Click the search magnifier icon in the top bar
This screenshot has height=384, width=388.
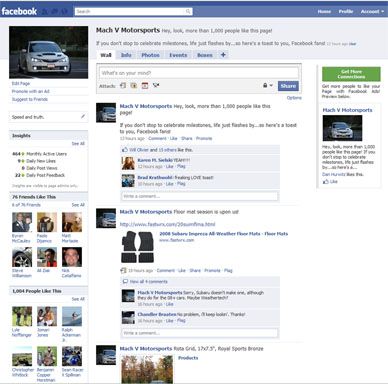(188, 11)
